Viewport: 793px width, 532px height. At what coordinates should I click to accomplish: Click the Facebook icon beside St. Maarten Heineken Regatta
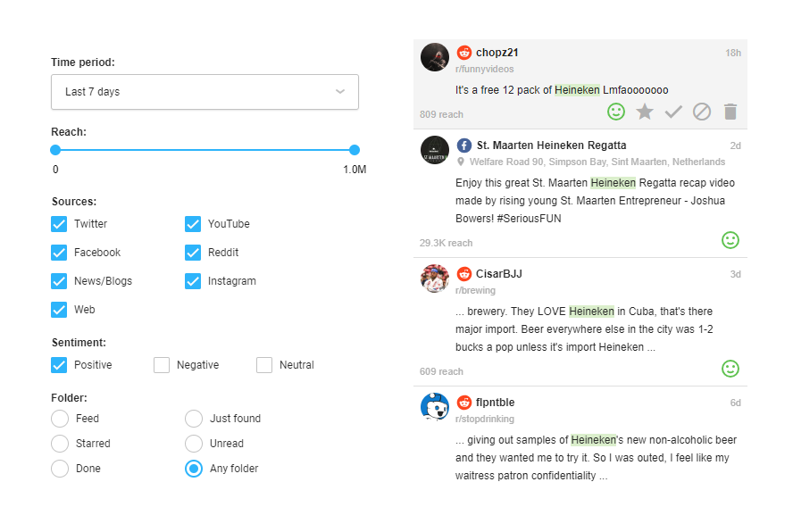pyautogui.click(x=464, y=145)
